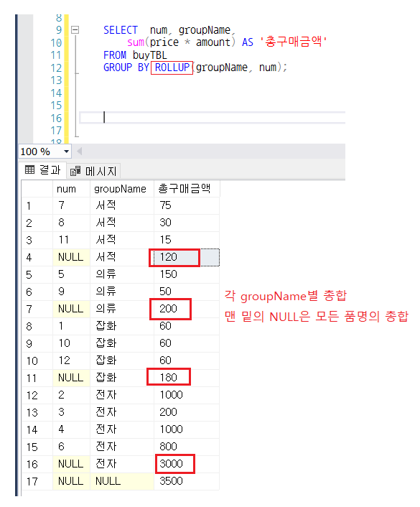Viewport: 420px width, 507px height.
Task: Select the cell with value 3000
Action: (x=187, y=464)
